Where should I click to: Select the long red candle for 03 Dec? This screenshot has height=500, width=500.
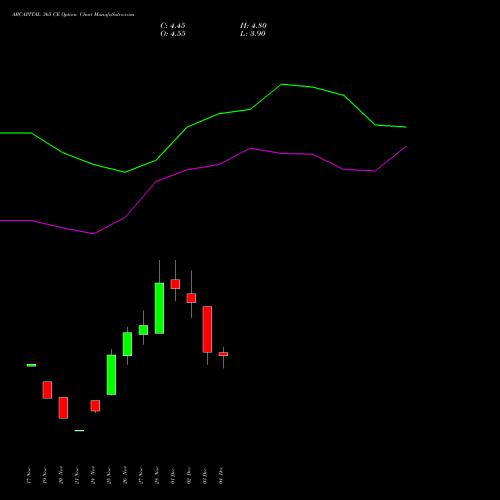tap(207, 329)
